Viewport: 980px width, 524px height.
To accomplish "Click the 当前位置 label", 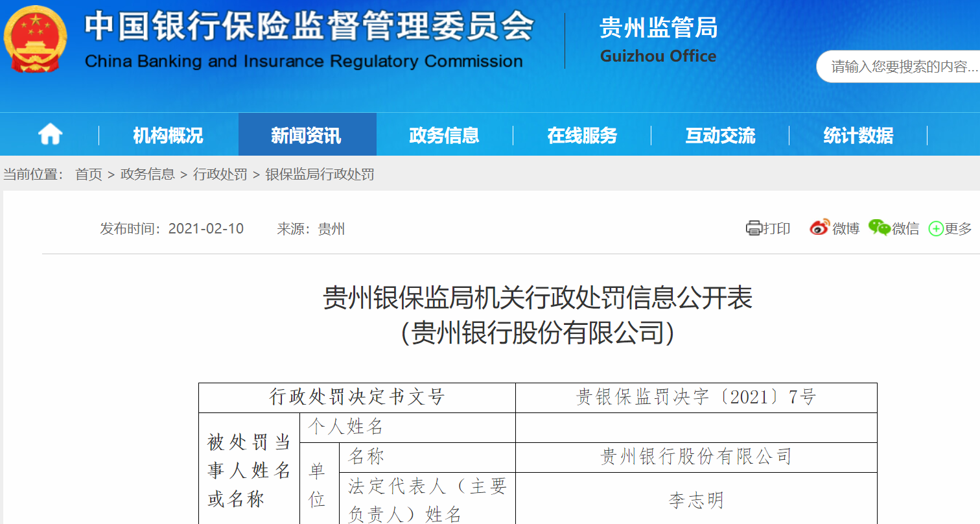I will coord(33,174).
